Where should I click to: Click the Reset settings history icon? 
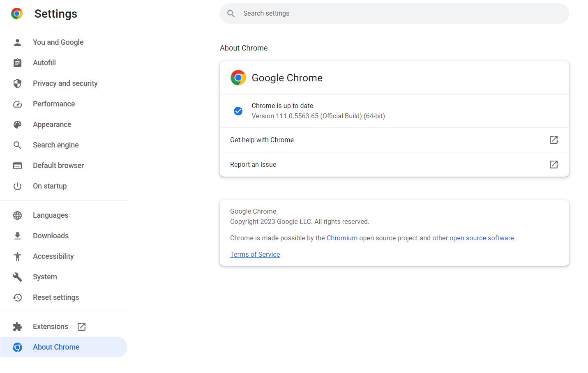pos(17,297)
